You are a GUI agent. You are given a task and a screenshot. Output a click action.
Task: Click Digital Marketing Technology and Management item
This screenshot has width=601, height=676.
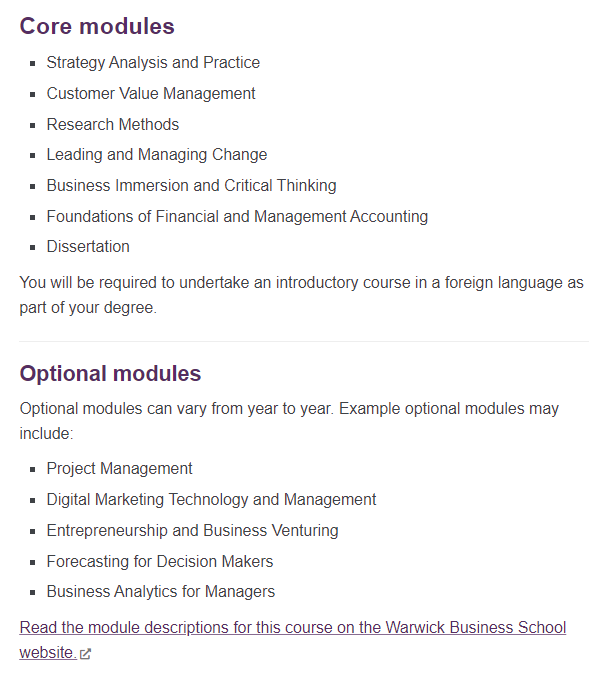click(211, 500)
